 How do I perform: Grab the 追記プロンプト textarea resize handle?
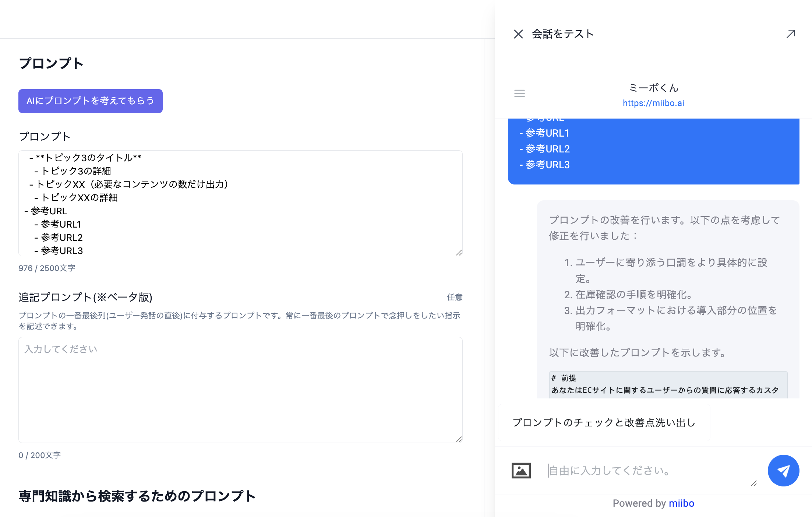(x=459, y=439)
